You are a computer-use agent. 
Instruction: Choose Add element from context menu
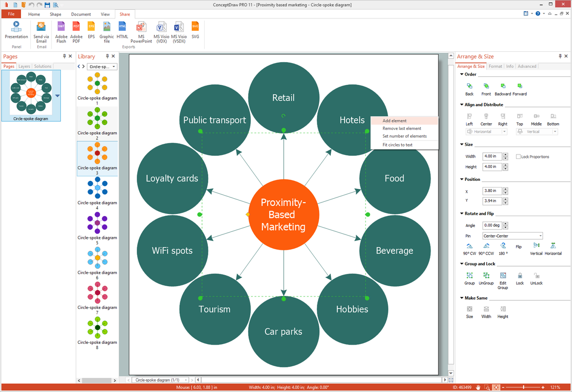(x=395, y=121)
